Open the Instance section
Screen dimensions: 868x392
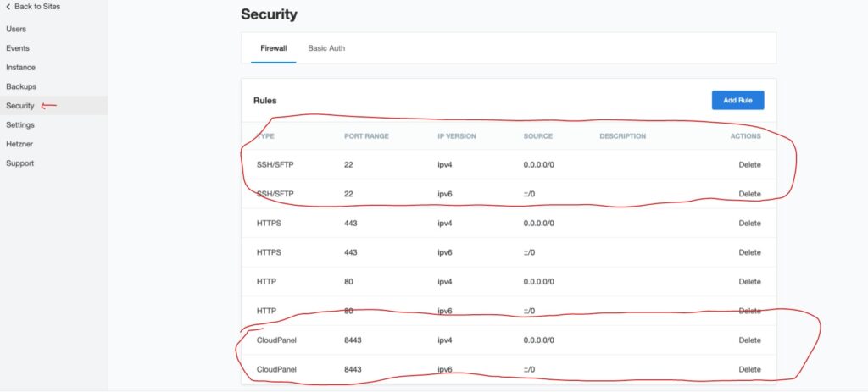[x=20, y=67]
